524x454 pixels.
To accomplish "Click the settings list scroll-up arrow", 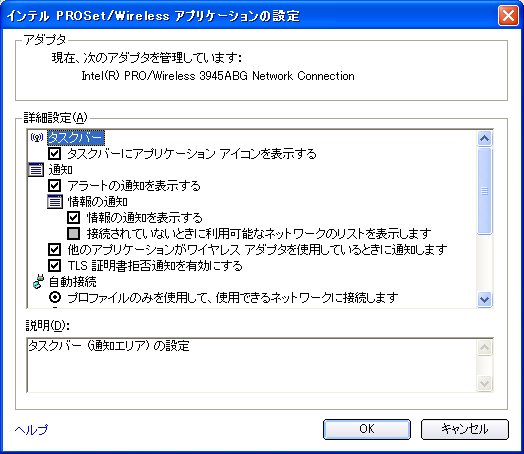I will [x=485, y=138].
